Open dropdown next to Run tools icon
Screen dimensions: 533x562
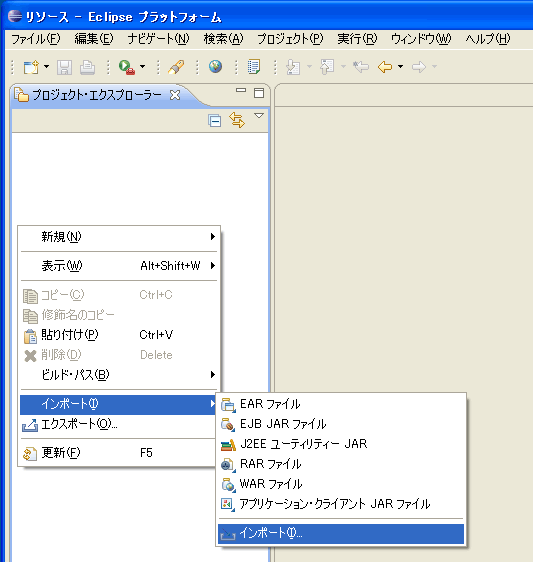click(x=142, y=67)
